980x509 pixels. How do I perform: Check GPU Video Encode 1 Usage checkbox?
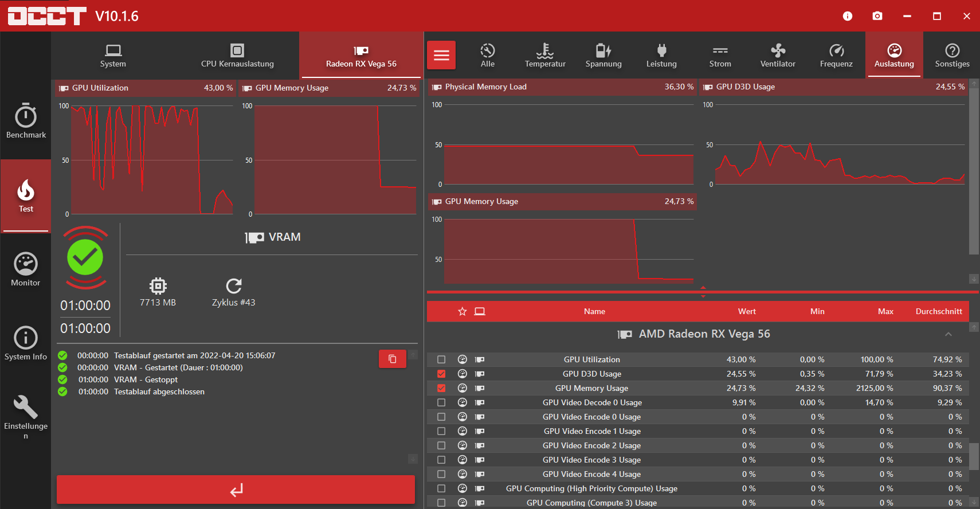(441, 431)
